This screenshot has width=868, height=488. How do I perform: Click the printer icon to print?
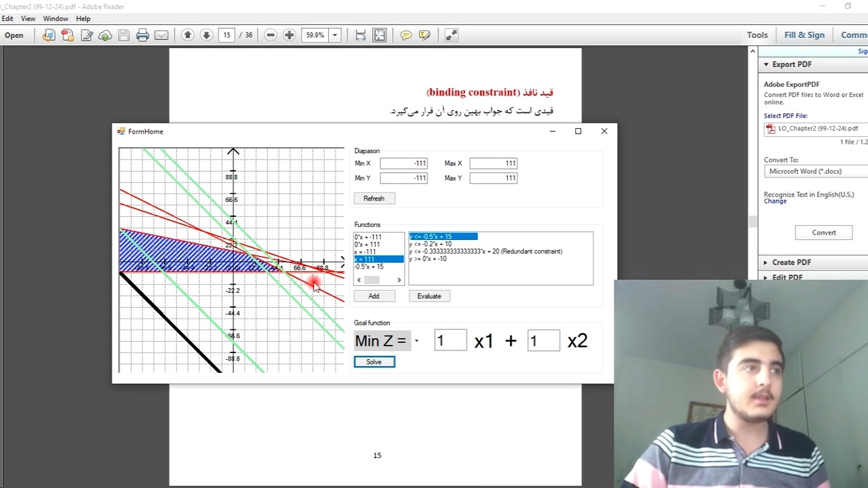click(142, 35)
